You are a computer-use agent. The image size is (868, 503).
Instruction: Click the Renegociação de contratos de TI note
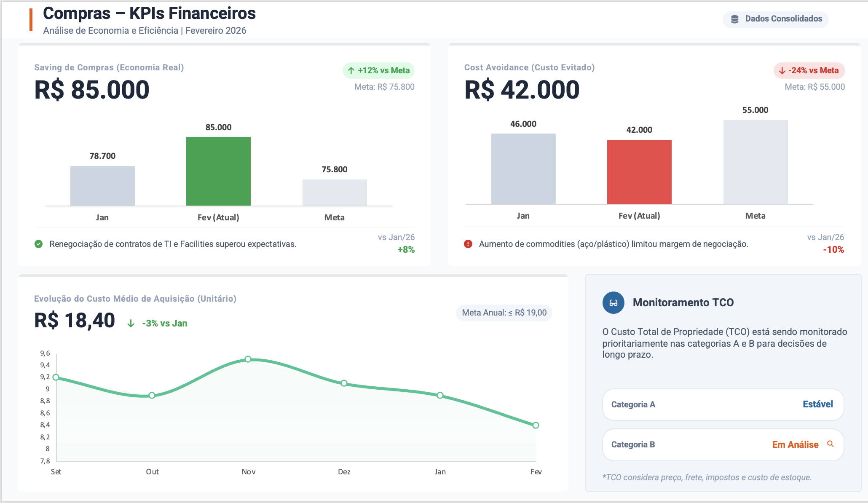pos(173,244)
